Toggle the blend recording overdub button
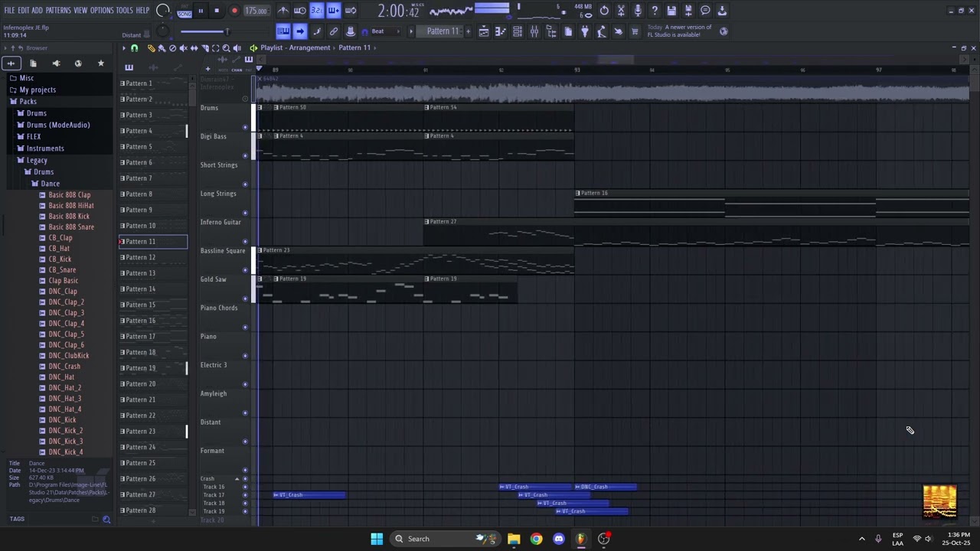Screen dimensions: 980x551 334,11
